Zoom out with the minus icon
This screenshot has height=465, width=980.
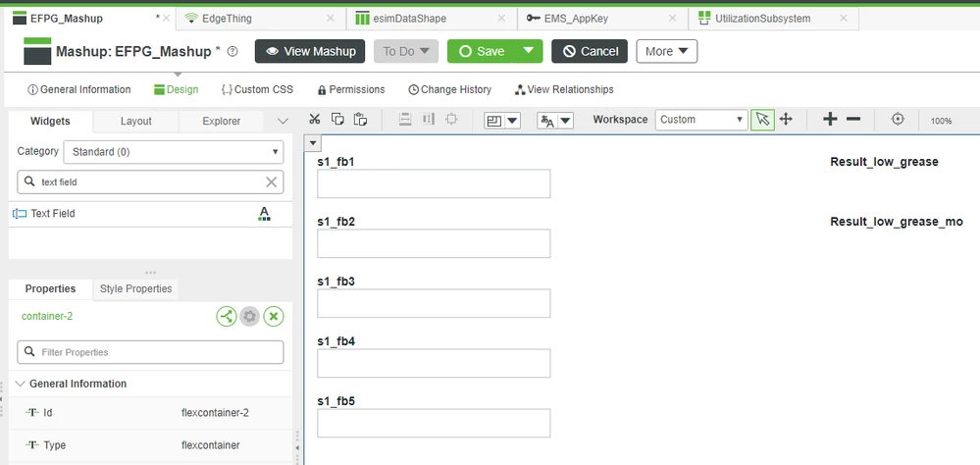(853, 120)
